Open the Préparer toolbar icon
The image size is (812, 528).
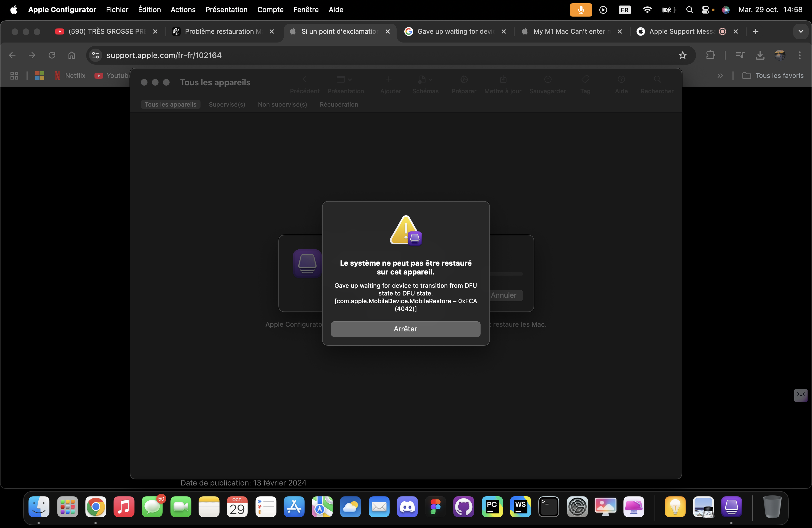coord(464,80)
